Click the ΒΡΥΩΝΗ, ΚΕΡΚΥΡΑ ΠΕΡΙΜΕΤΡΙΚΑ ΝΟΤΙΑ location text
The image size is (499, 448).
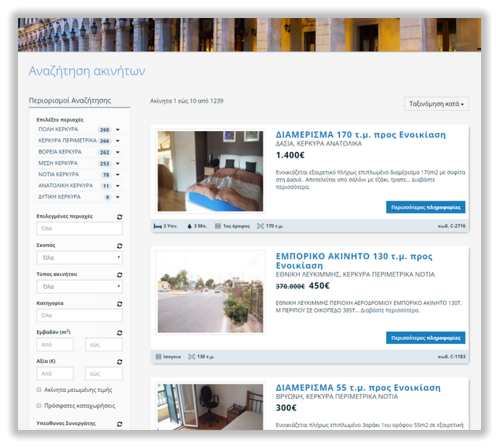(x=337, y=397)
